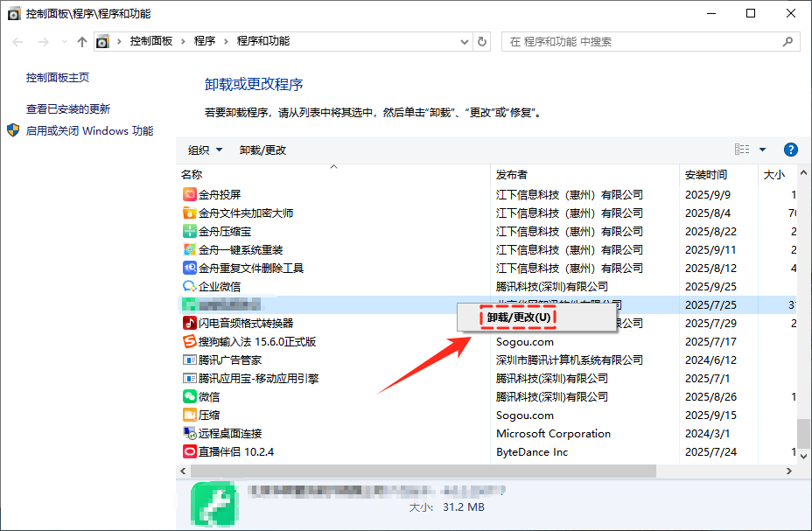Click the vertical scrollbar thumb
This screenshot has height=531, width=812.
pyautogui.click(x=803, y=434)
